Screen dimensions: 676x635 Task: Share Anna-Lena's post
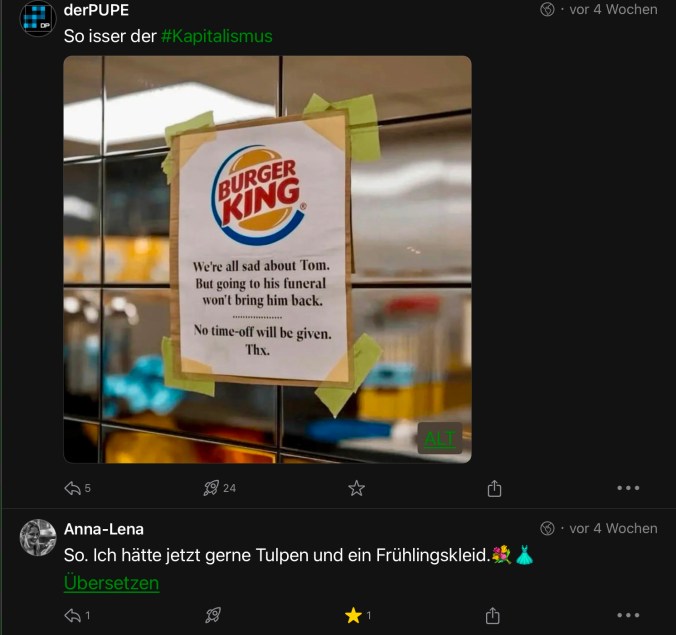(494, 615)
